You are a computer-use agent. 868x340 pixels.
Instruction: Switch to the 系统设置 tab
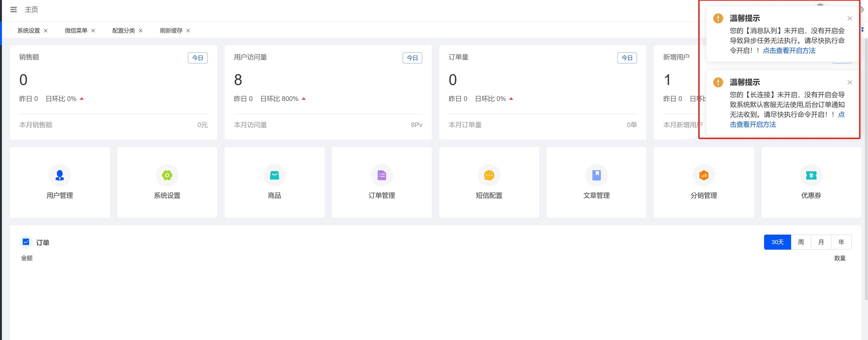(29, 31)
